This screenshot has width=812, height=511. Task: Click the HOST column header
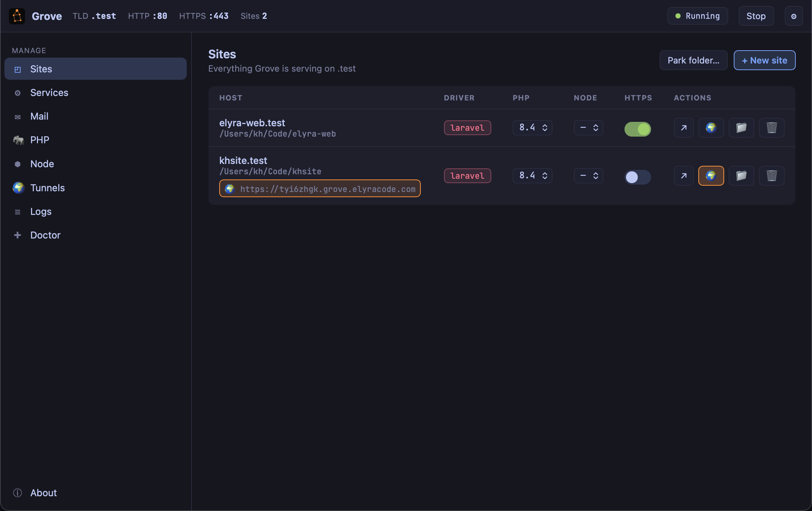click(231, 98)
